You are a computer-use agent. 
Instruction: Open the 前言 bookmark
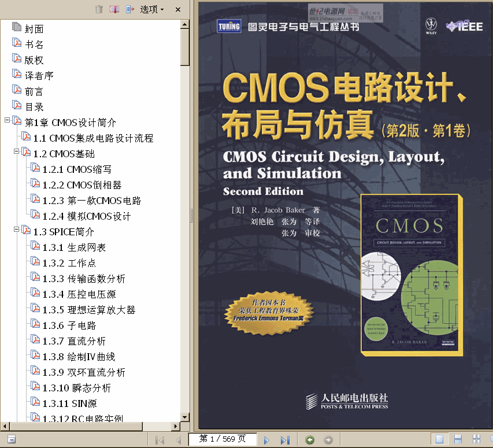[x=34, y=91]
